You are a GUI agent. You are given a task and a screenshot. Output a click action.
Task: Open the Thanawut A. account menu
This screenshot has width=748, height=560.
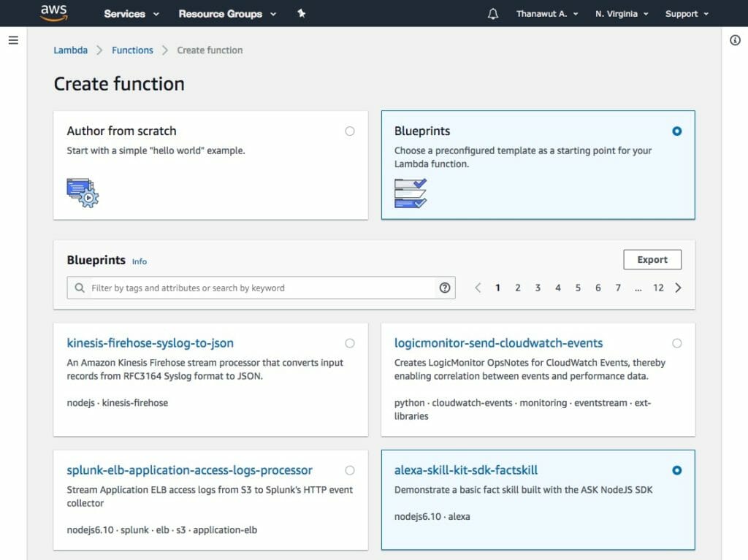click(x=546, y=14)
